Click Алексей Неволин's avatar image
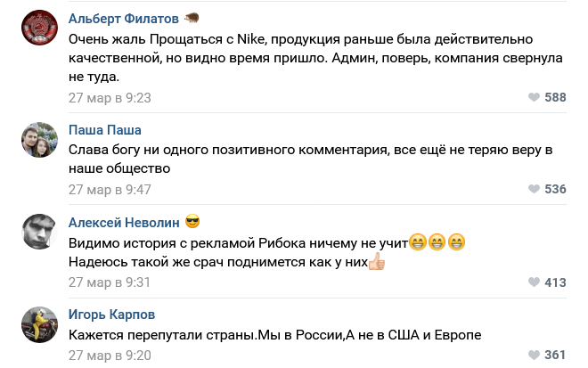Viewport: 588px width, 368px height. (x=40, y=232)
